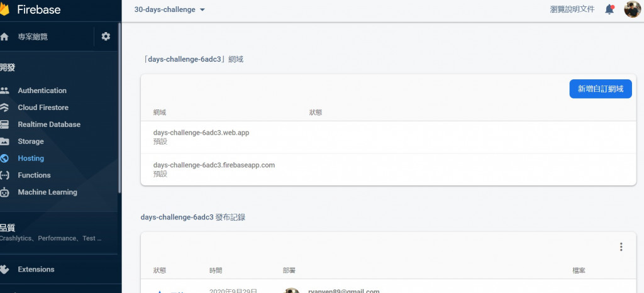Click the Firebase title text

pos(39,10)
